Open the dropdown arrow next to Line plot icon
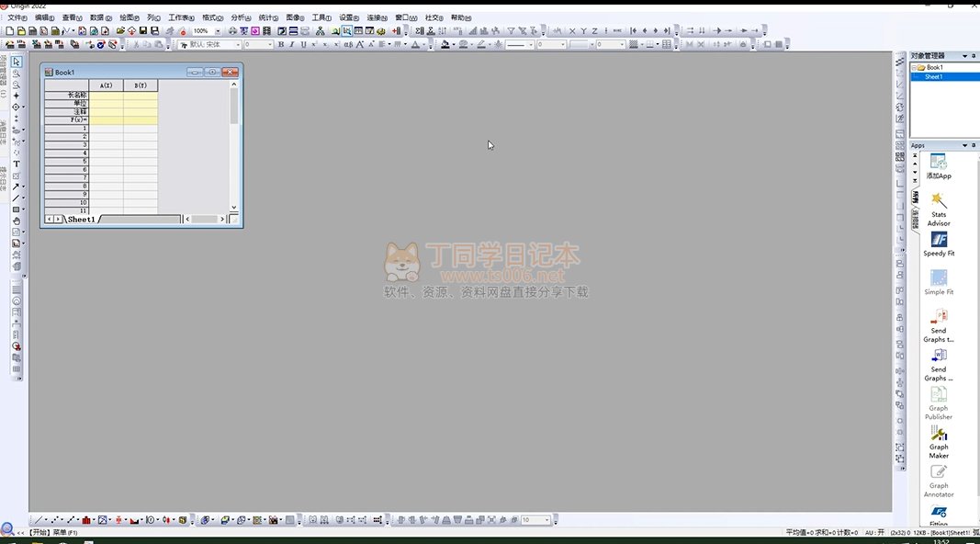Screen dimensions: 980x544 click(46, 519)
